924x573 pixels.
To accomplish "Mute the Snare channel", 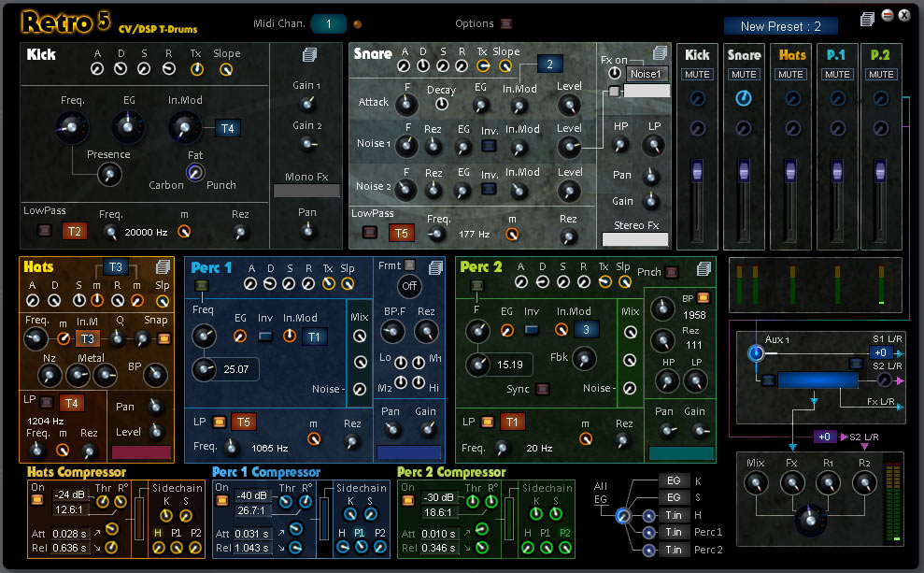I will tap(744, 74).
